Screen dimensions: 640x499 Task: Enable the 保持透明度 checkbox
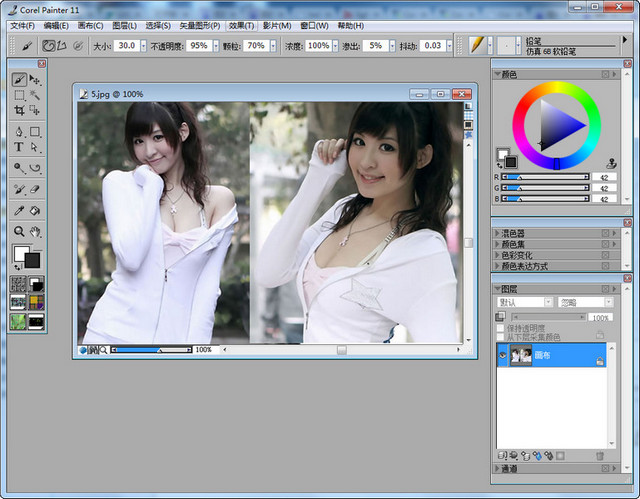coord(502,328)
